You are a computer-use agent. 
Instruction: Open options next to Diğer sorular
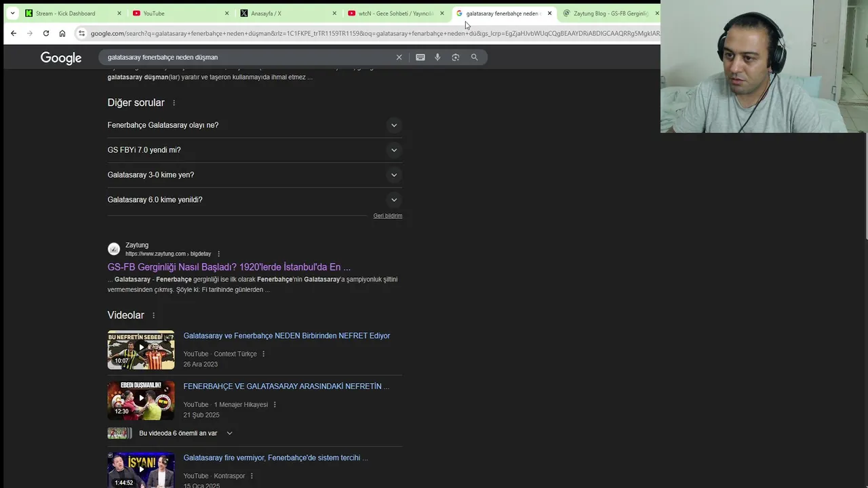(x=174, y=103)
